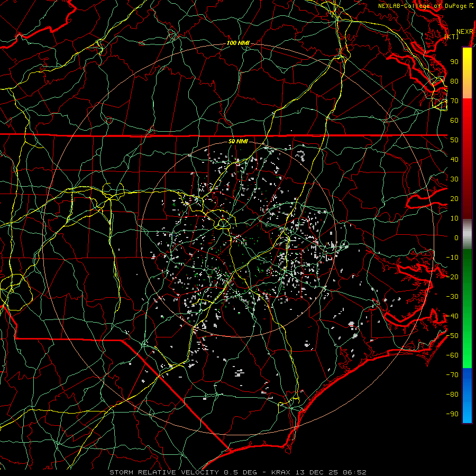Click the 20 knot label on the scale

[454, 199]
